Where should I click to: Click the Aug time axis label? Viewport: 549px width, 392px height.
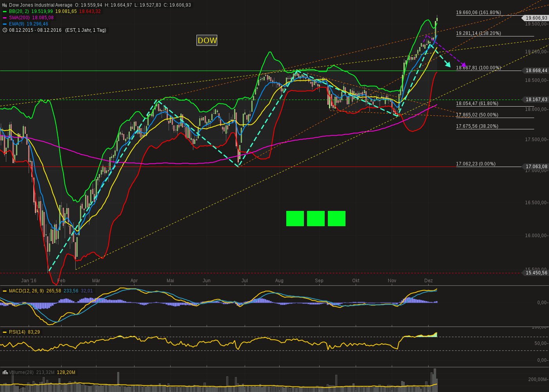[279, 281]
